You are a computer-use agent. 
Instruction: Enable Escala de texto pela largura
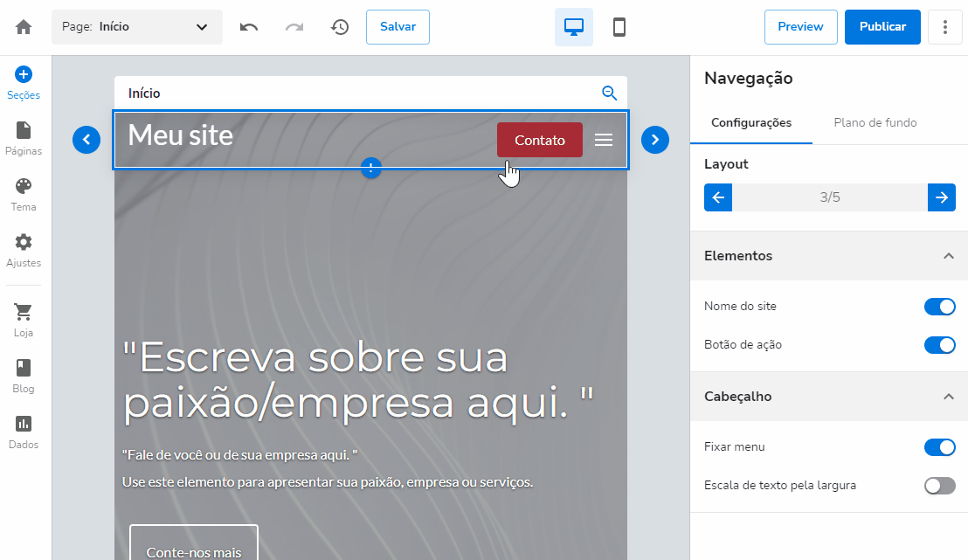point(939,485)
